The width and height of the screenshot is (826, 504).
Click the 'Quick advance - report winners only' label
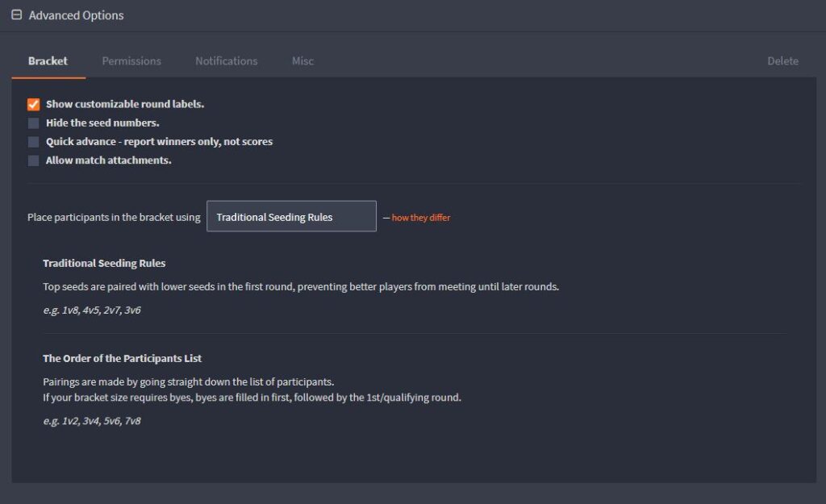coord(159,142)
